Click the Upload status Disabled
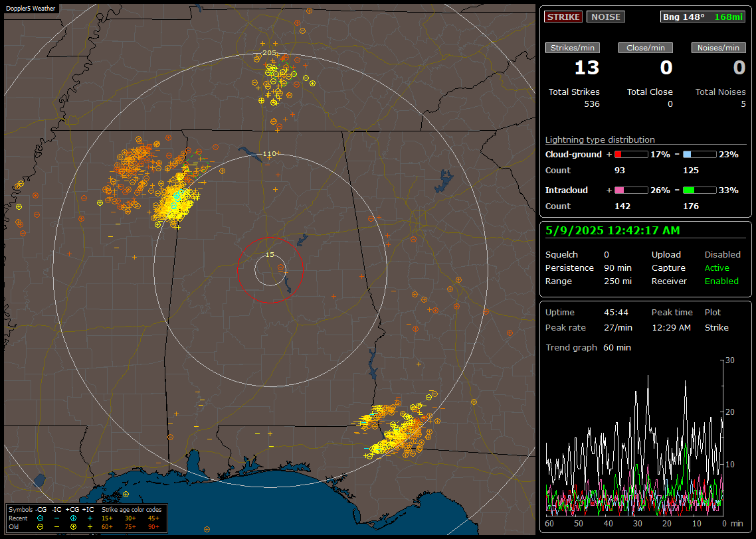 (x=722, y=255)
